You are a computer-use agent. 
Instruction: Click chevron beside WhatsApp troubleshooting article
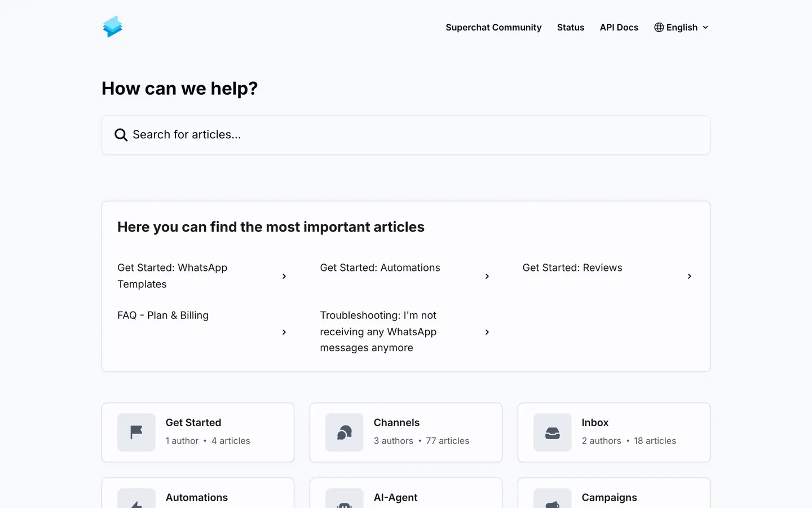click(487, 332)
